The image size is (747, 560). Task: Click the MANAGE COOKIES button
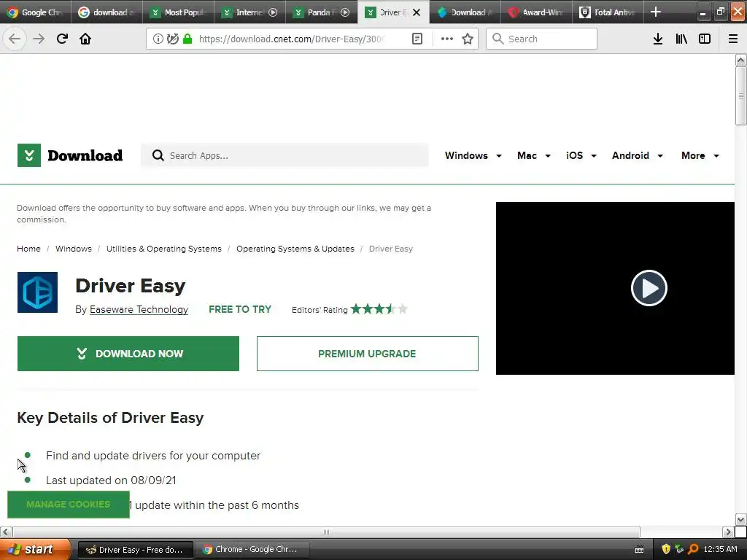click(68, 505)
